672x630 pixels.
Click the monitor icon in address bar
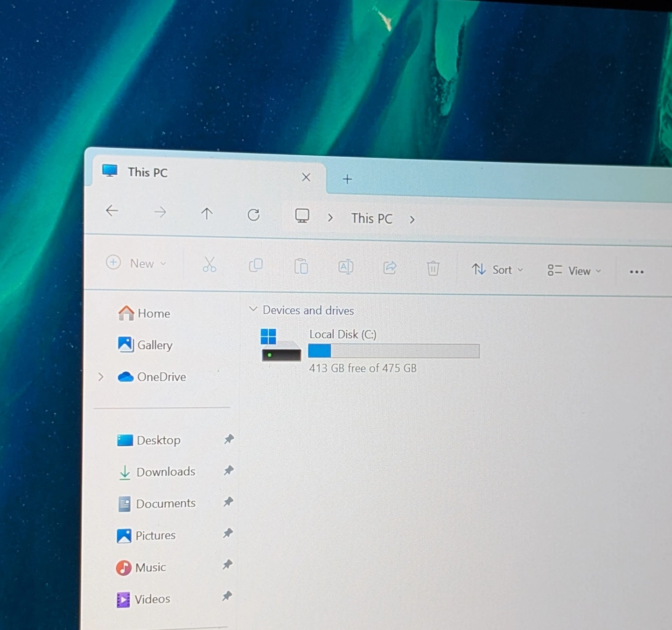click(x=302, y=215)
